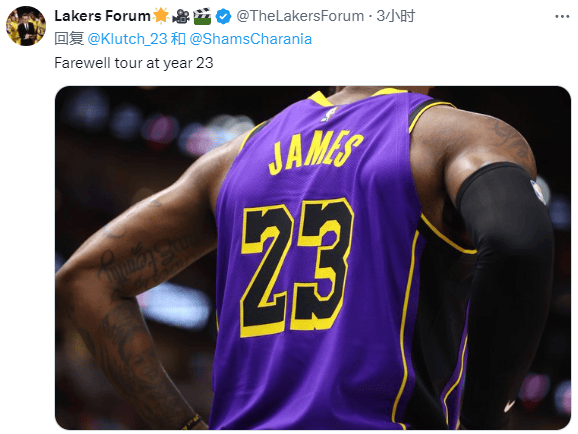578x434 pixels.
Task: Open the @ShamsCharania mention
Action: [x=251, y=39]
